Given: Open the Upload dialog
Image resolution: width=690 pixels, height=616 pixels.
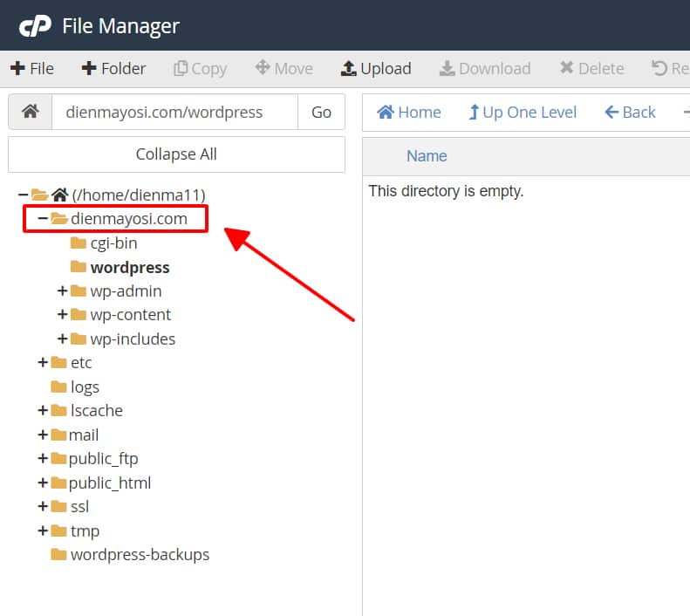Looking at the screenshot, I should [376, 69].
